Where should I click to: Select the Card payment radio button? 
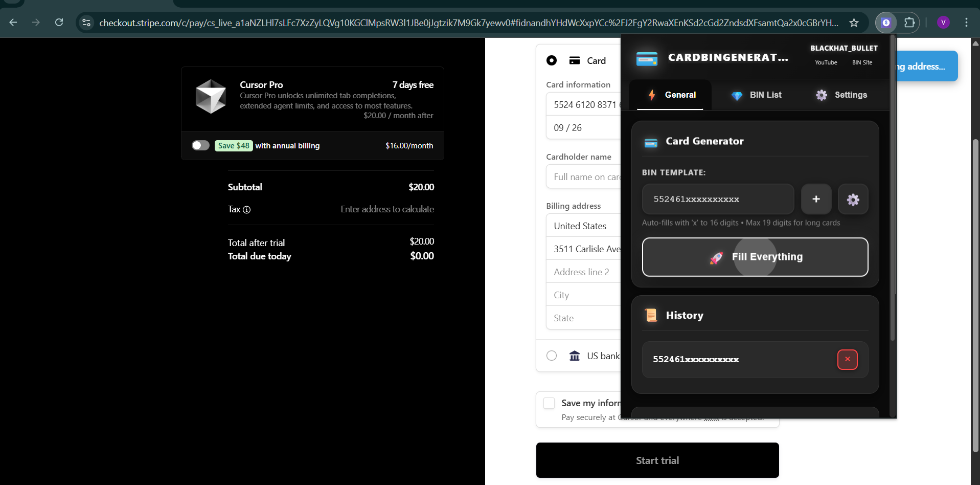pyautogui.click(x=552, y=60)
